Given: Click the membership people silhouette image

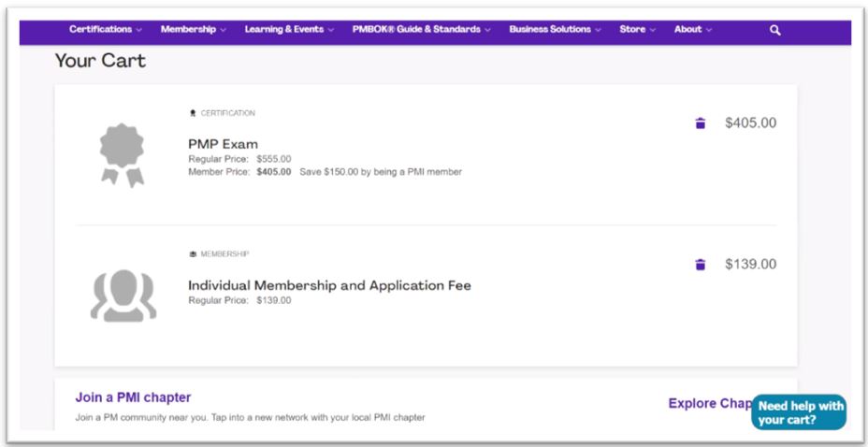Looking at the screenshot, I should [x=123, y=296].
